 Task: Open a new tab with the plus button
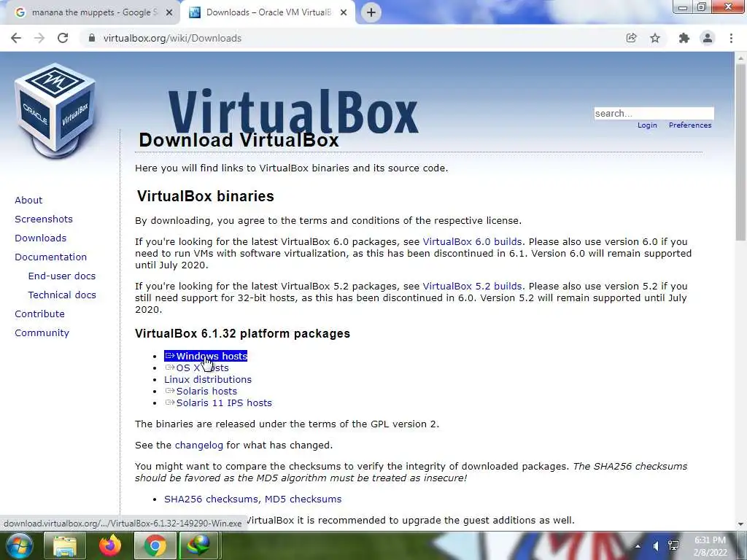click(371, 12)
